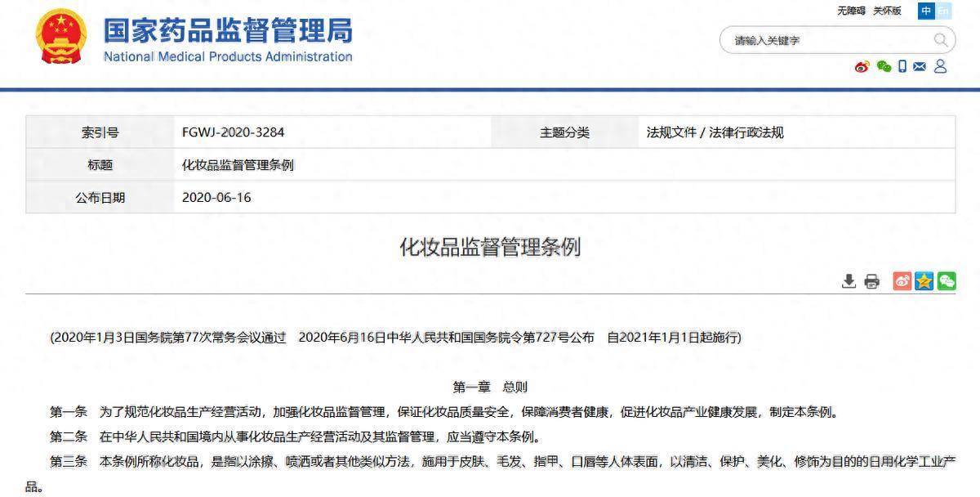Click the mobile phone icon
The image size is (980, 497).
tap(902, 67)
